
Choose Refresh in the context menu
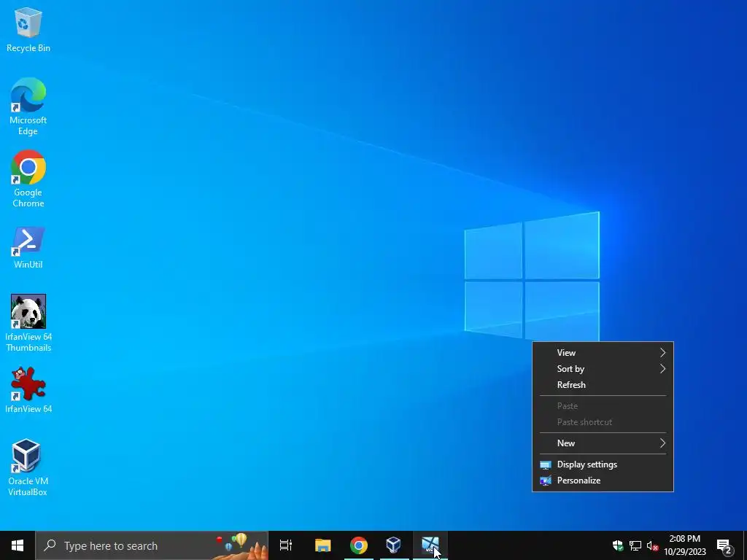pyautogui.click(x=603, y=385)
